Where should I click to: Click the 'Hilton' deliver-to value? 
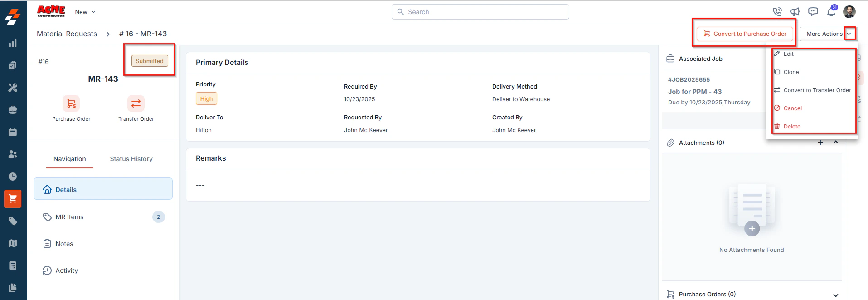[x=204, y=130]
